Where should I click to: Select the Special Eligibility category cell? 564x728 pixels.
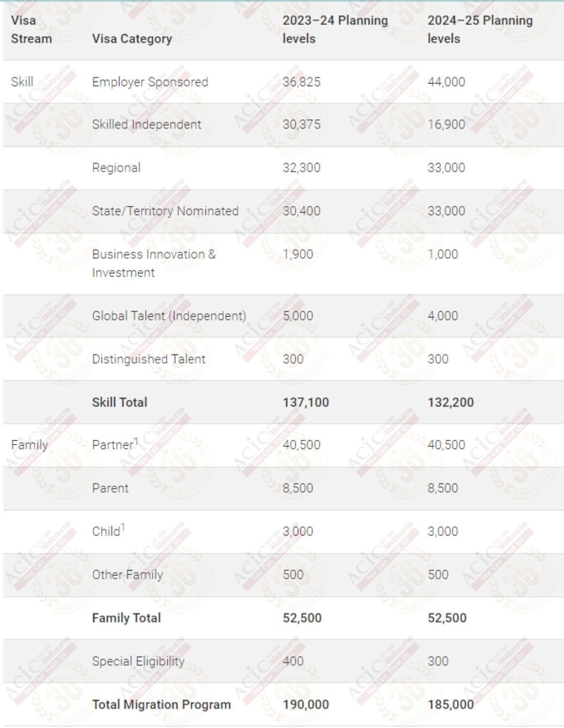click(x=138, y=661)
